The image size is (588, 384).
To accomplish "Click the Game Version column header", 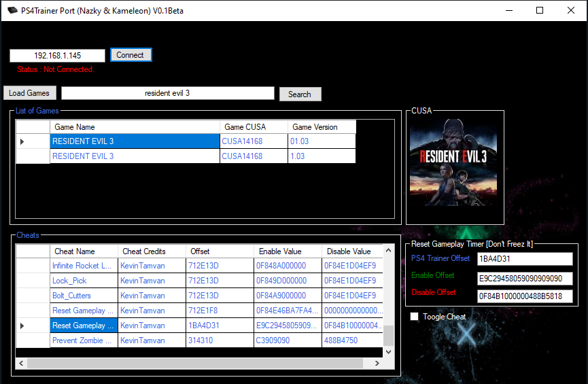I will (322, 127).
